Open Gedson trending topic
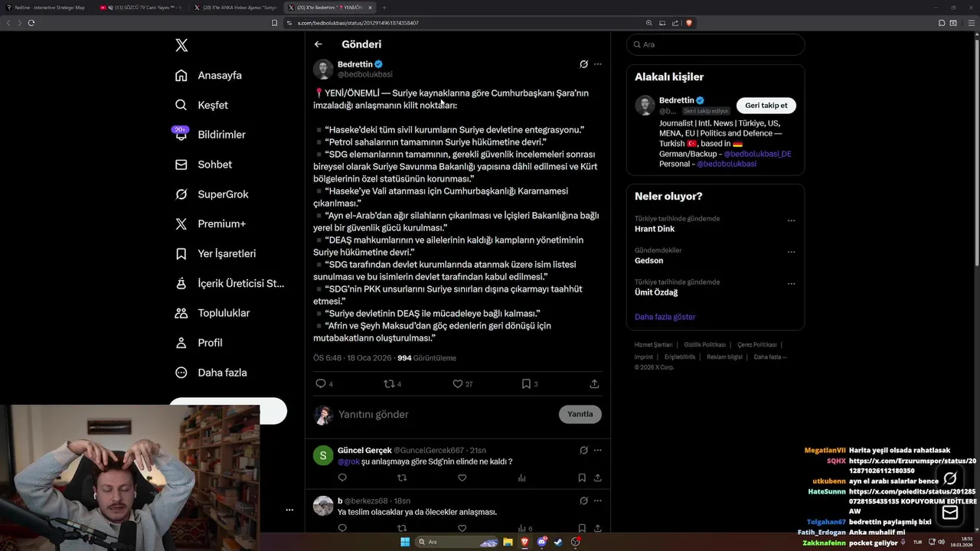 (x=649, y=260)
